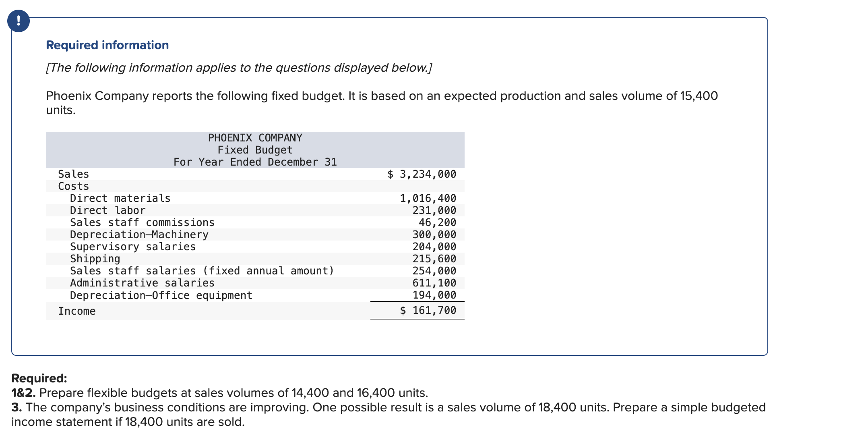The height and width of the screenshot is (438, 868).
Task: Click the Depreciation—Machinery value 300,000
Action: click(x=434, y=235)
